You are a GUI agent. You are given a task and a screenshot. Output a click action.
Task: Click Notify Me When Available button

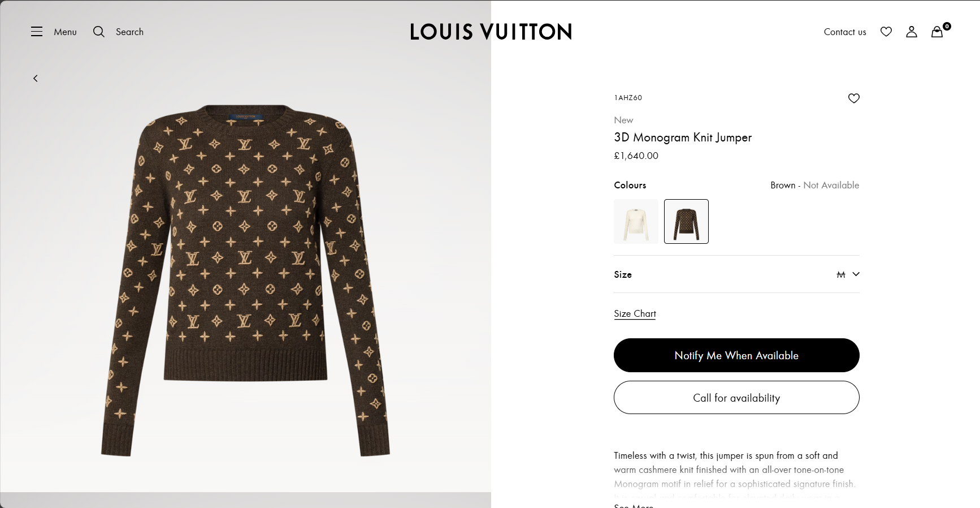click(x=736, y=355)
